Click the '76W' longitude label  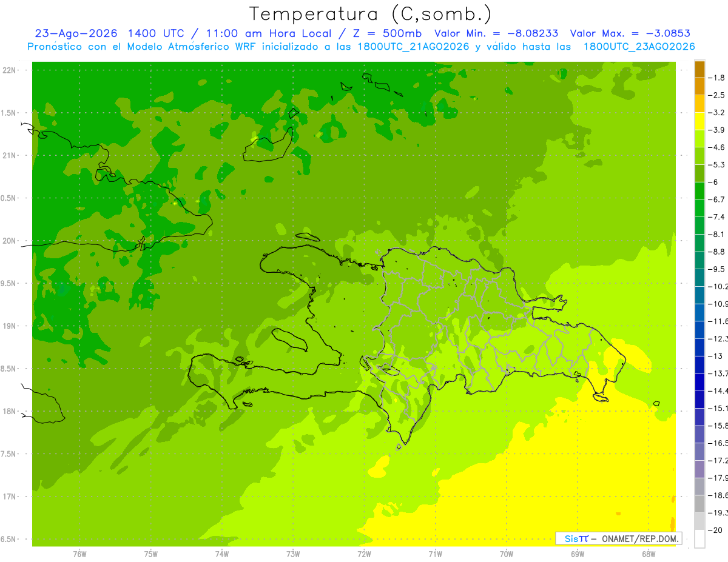click(x=79, y=554)
